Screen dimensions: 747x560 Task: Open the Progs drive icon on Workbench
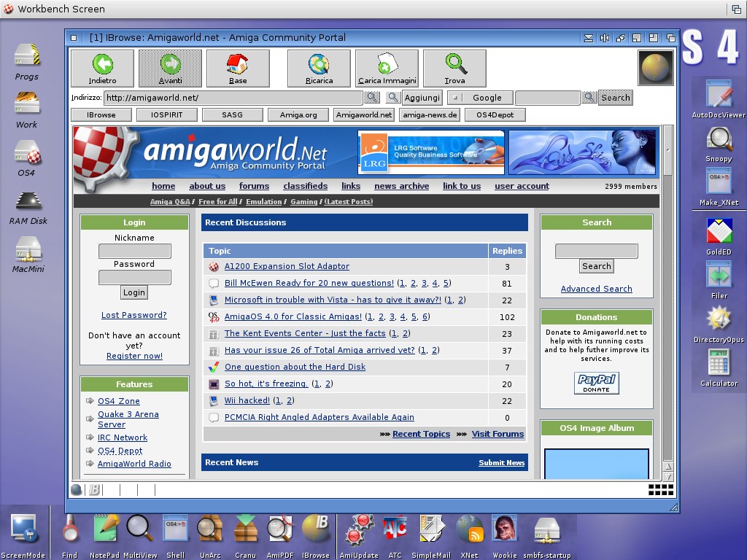(x=27, y=62)
